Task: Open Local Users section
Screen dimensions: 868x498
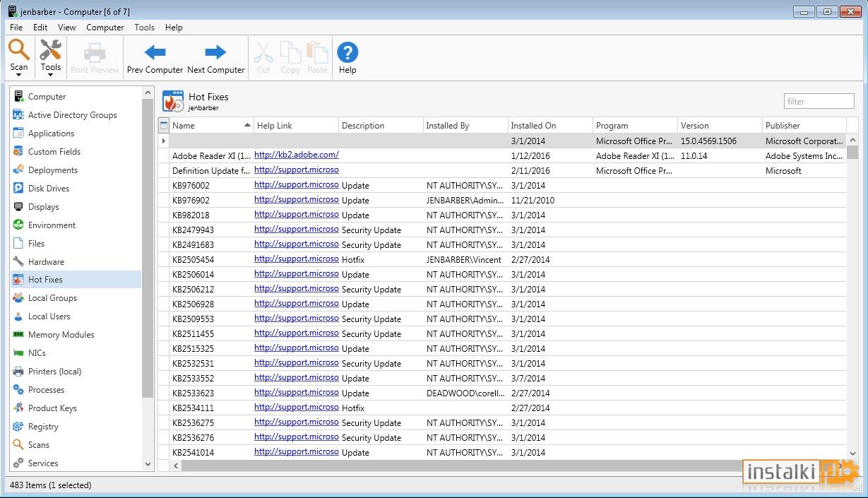Action: click(x=49, y=316)
